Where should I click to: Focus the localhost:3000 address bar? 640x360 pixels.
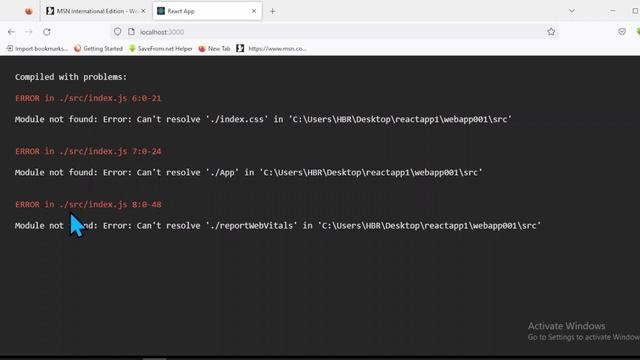click(x=335, y=32)
